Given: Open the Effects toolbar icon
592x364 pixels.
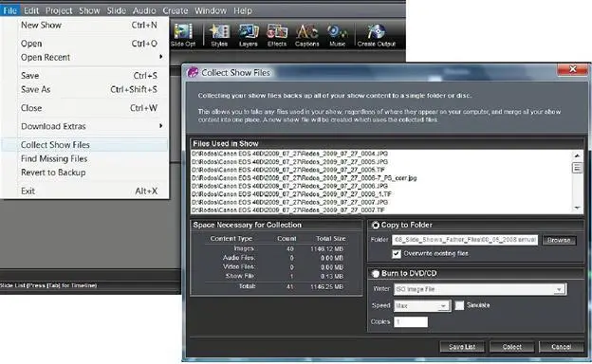Looking at the screenshot, I should 277,35.
